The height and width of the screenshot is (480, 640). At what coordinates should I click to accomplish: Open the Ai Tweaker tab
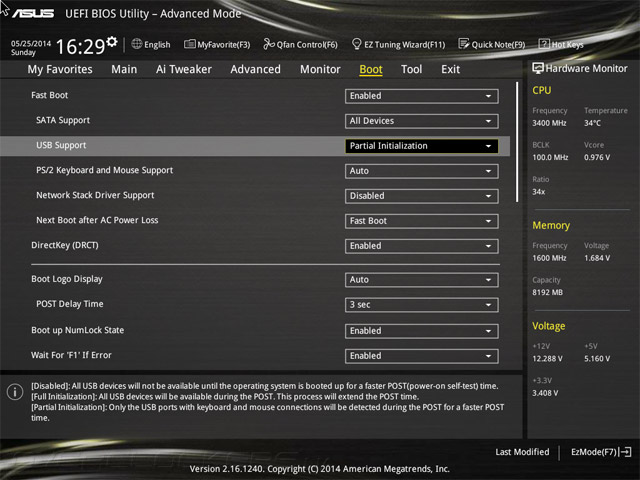[x=184, y=69]
